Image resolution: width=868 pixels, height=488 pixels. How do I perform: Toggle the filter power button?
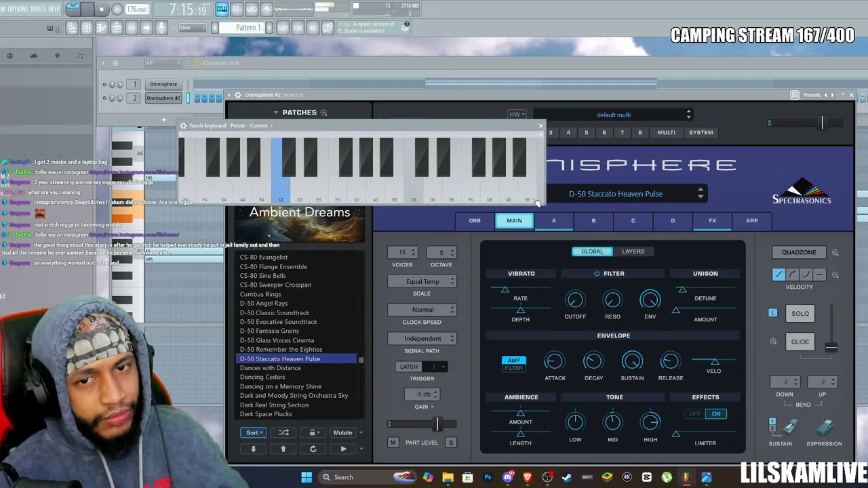click(597, 274)
